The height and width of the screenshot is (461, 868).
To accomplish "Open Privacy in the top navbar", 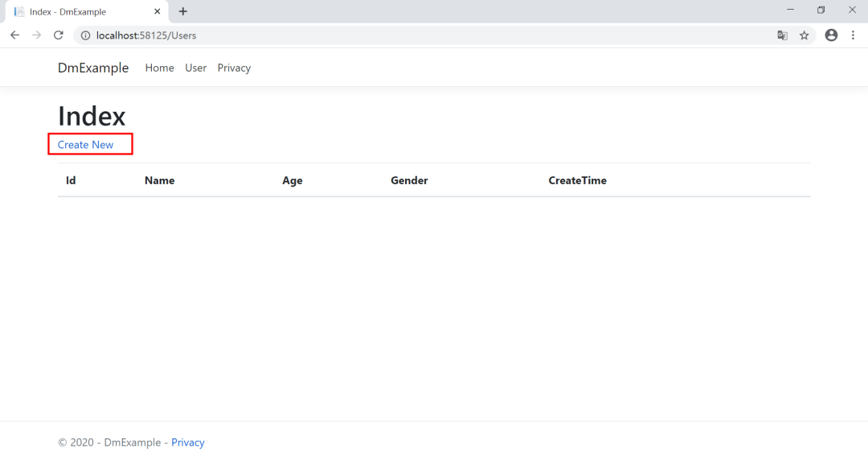I will [234, 68].
